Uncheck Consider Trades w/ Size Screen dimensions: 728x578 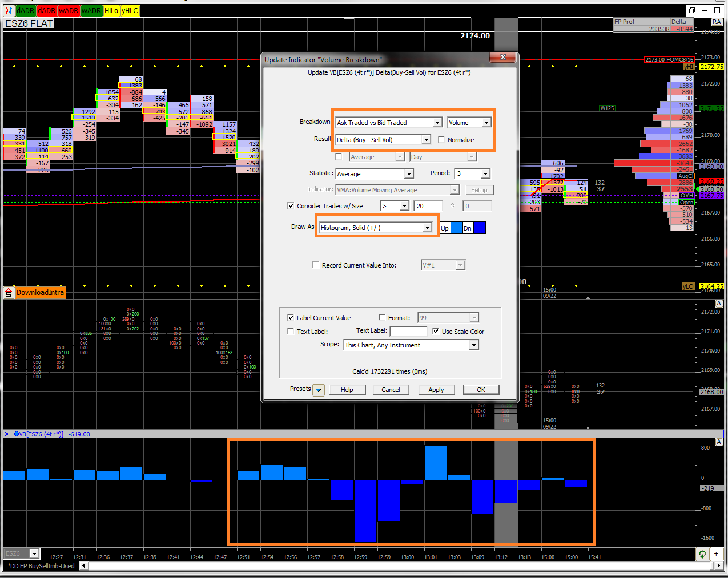point(291,205)
